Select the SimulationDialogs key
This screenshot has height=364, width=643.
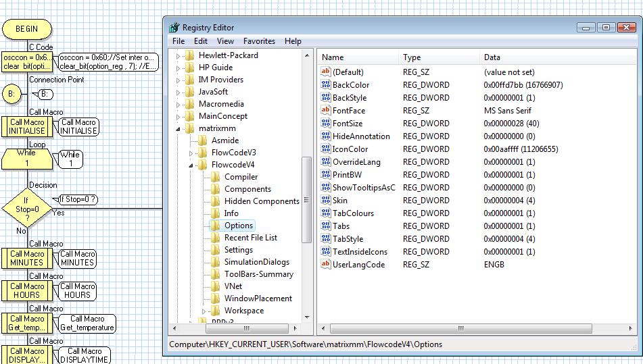click(x=257, y=262)
